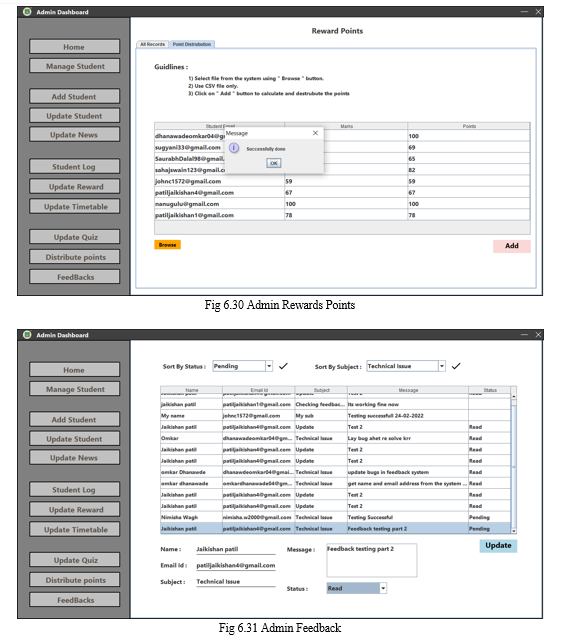The width and height of the screenshot is (570, 641).
Task: Minimize the Feedback Admin Dashboard window
Action: tap(524, 335)
